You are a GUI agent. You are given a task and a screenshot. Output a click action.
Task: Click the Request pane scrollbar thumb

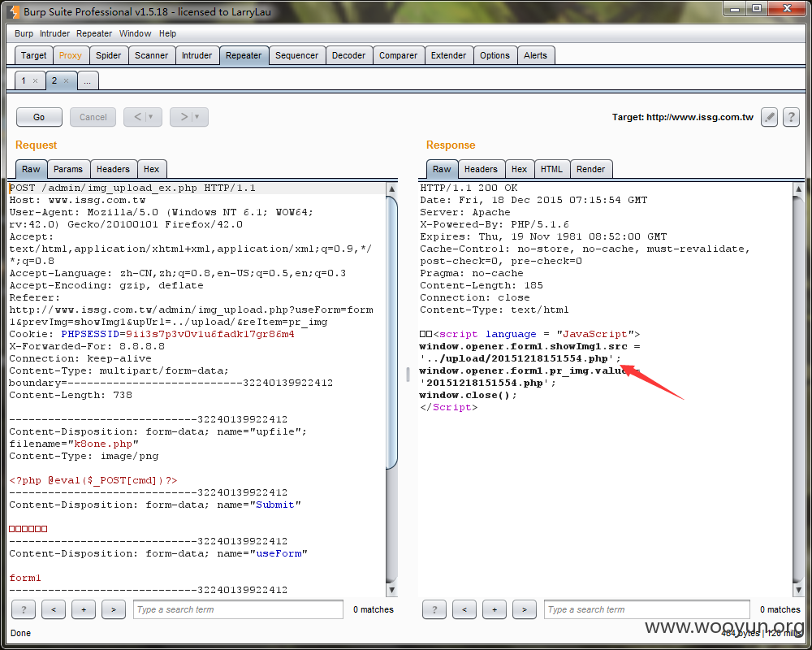(x=392, y=331)
